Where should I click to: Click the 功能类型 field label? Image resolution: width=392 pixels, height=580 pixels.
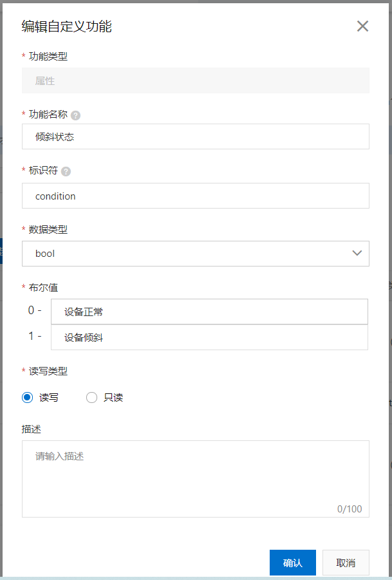coord(48,56)
